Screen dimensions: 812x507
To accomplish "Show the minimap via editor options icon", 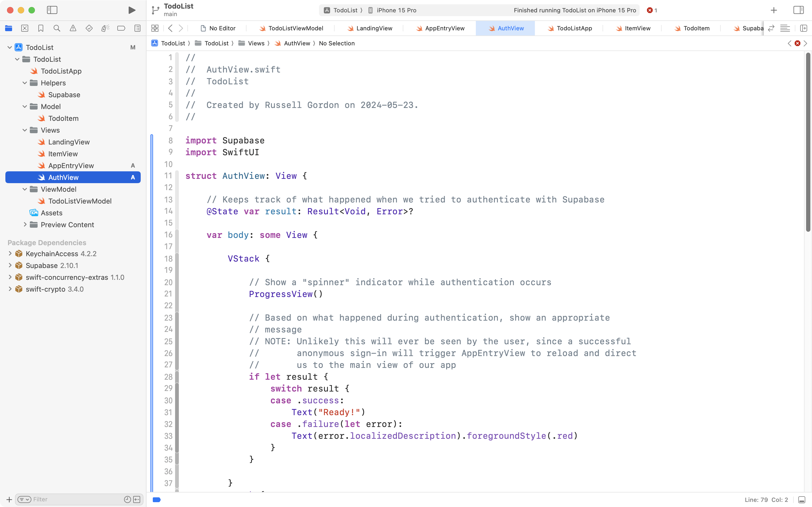I will click(x=785, y=28).
